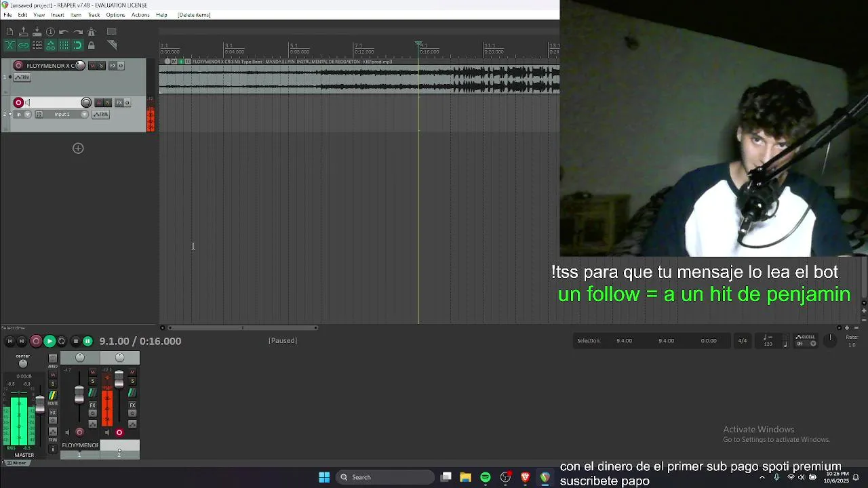The image size is (868, 488).
Task: Click TRIM envelope button on track 2
Action: tap(100, 115)
